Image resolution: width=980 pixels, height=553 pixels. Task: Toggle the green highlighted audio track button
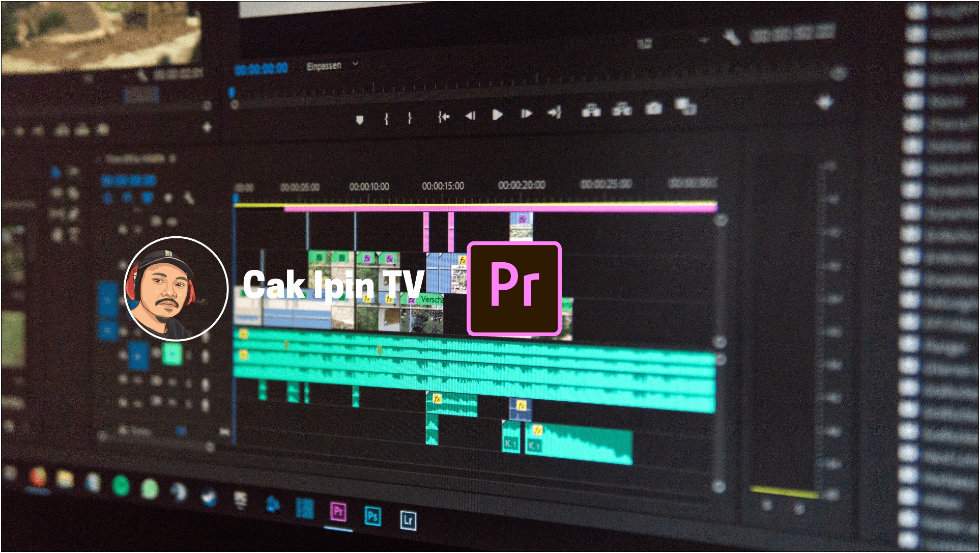pyautogui.click(x=172, y=353)
